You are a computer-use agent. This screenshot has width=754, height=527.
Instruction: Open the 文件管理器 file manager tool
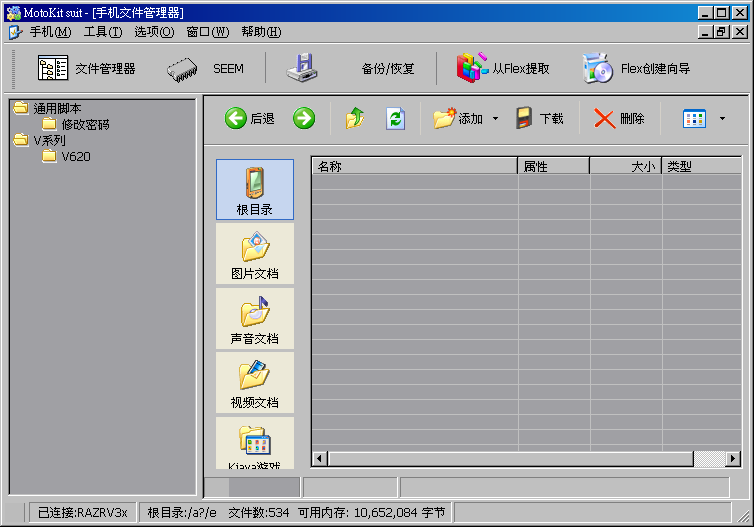87,69
